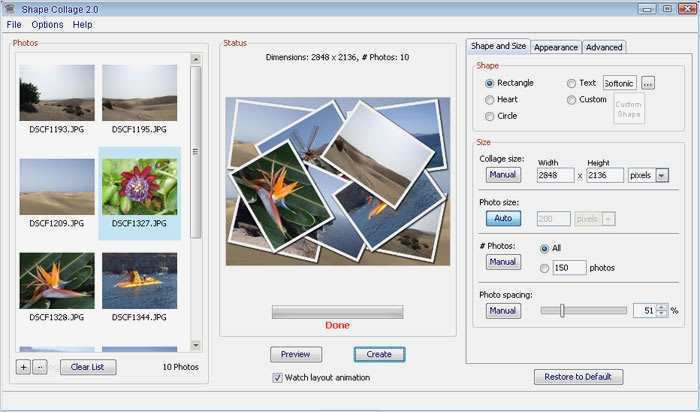Select Circle shape radio button

click(489, 117)
